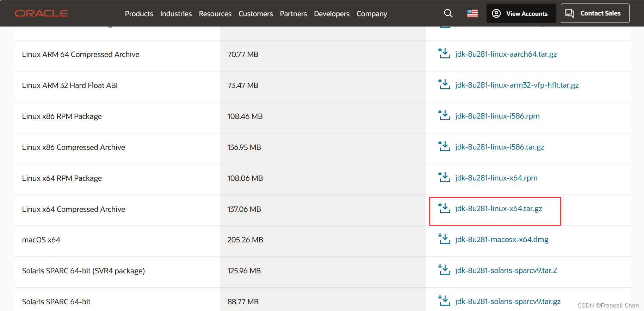Click the View Accounts button
The width and height of the screenshot is (644, 311).
click(x=521, y=13)
